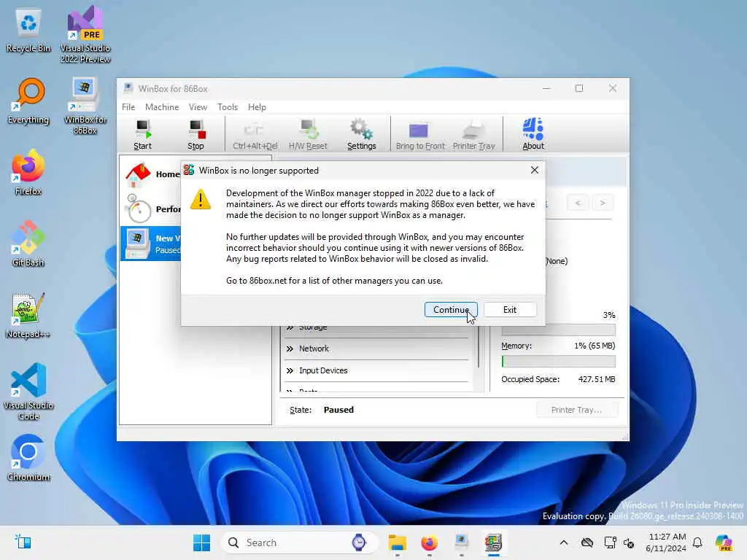Select the Home item in sidebar

pyautogui.click(x=152, y=174)
